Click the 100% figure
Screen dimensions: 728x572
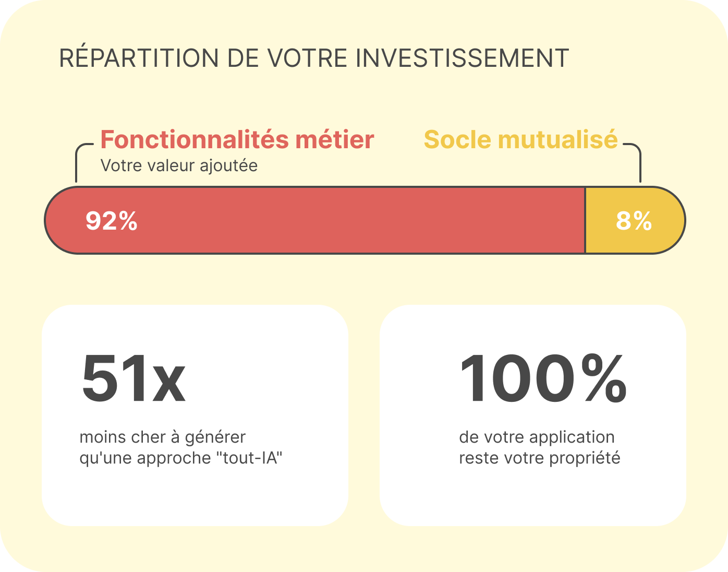(543, 378)
